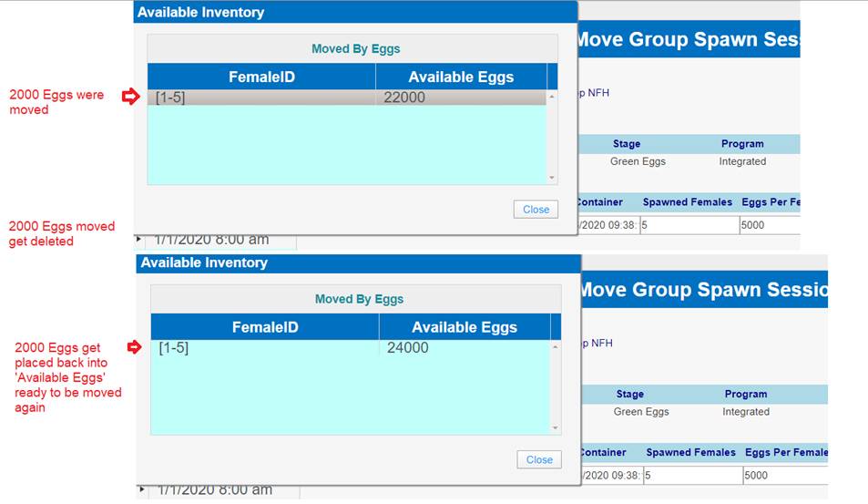This screenshot has width=868, height=504.
Task: Click the red arrow beside '2000 Eggs get placed back'
Action: (x=135, y=347)
